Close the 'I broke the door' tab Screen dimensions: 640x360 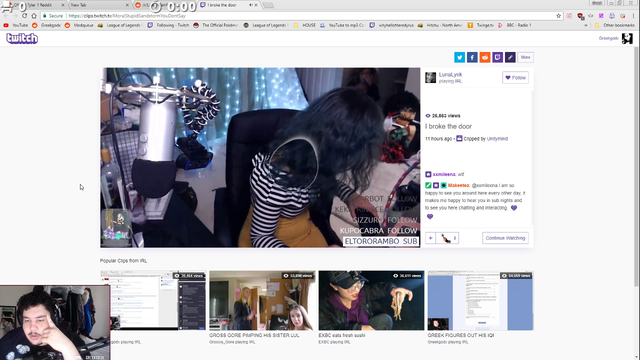[256, 5]
